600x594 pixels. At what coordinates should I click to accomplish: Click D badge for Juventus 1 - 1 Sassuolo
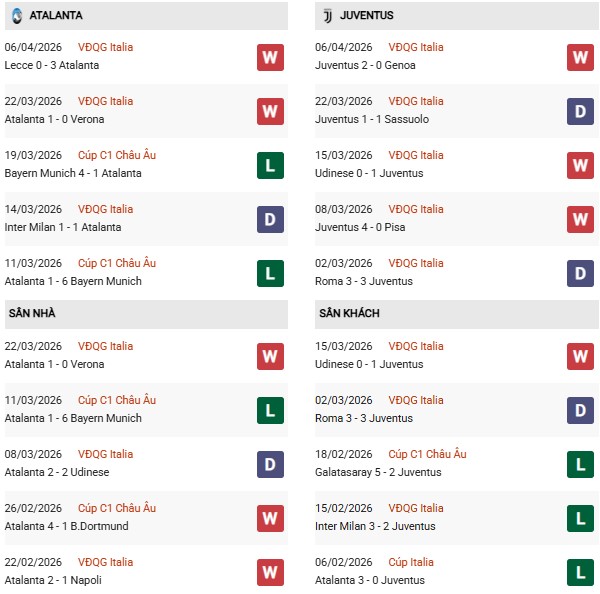point(581,111)
